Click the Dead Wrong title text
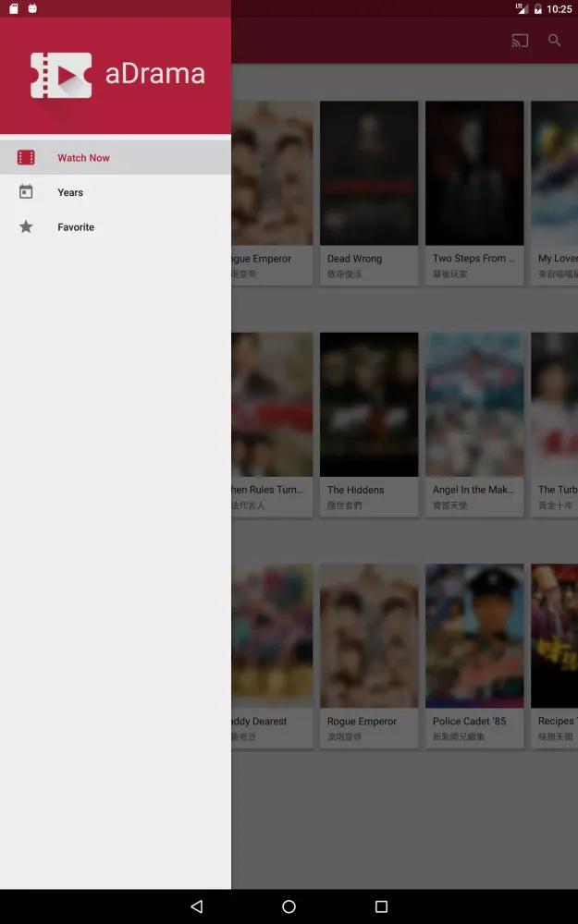Viewport: 578px width, 924px height. [x=354, y=259]
